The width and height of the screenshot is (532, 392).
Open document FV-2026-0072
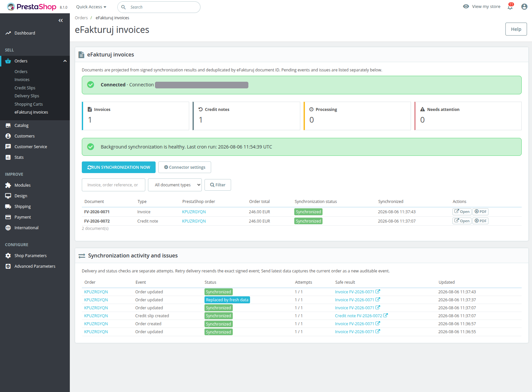pyautogui.click(x=462, y=221)
